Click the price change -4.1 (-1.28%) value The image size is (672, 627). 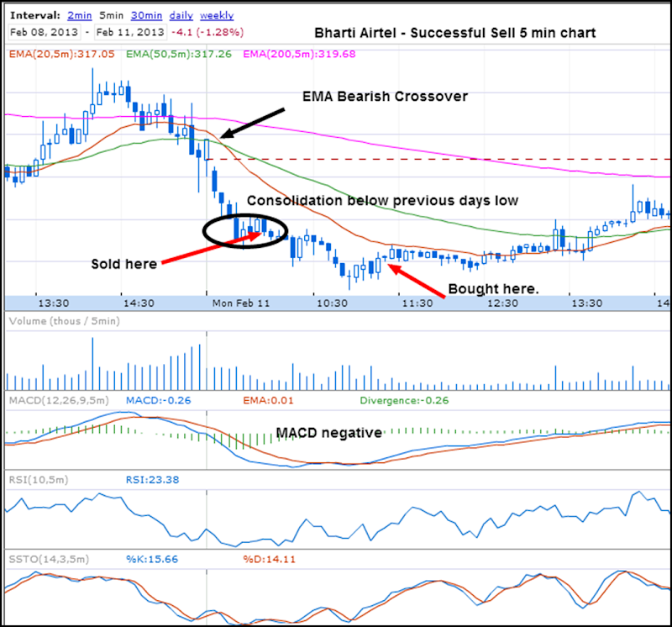click(x=207, y=32)
